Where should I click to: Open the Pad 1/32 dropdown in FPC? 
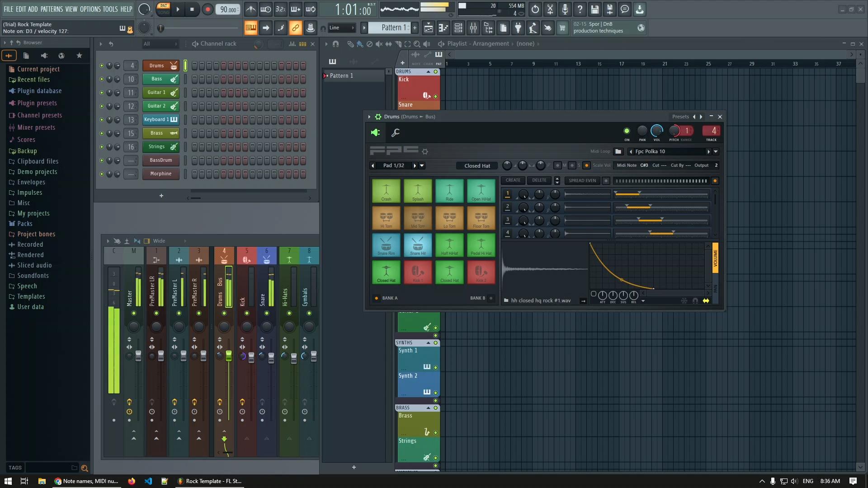(422, 165)
